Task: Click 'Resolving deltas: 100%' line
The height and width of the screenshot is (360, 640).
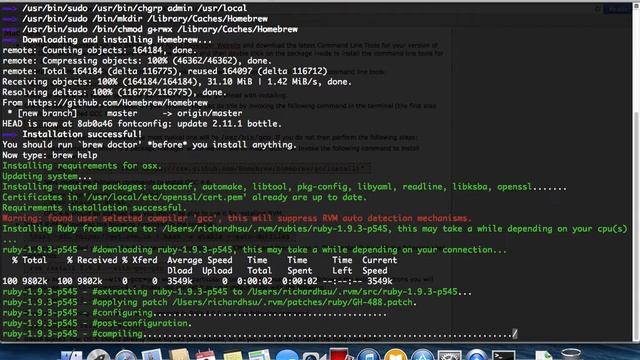Action: [x=114, y=92]
